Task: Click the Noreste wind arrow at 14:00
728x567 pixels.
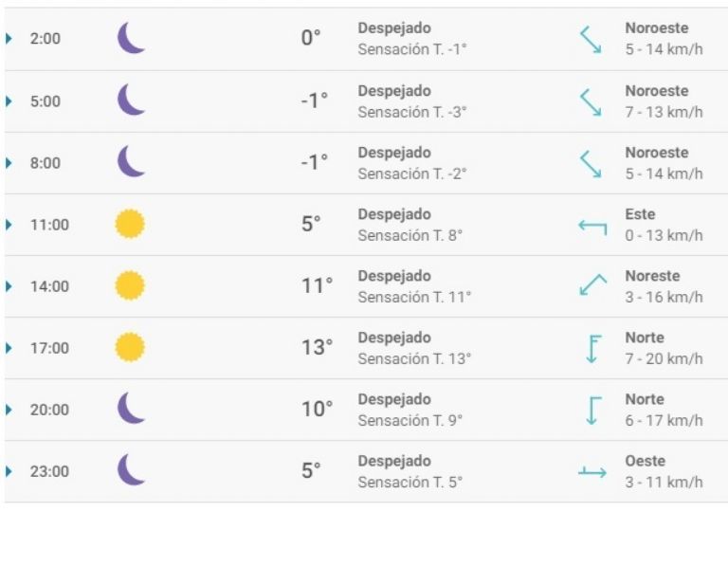Action: (x=592, y=285)
